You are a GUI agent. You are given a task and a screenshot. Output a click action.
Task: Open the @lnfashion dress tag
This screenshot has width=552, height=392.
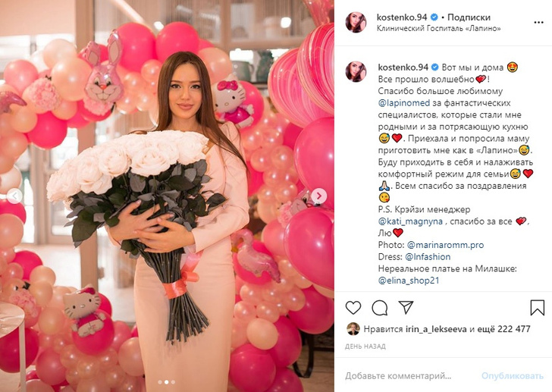tap(428, 257)
